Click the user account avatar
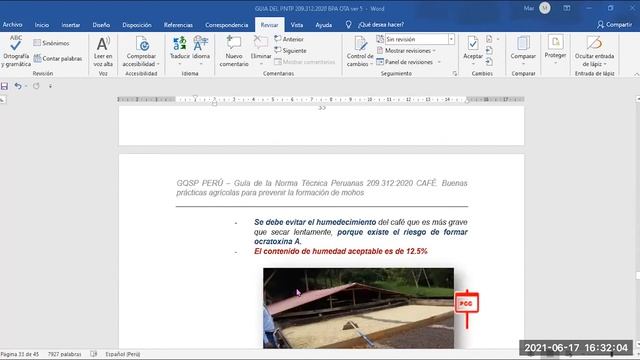This screenshot has width=640, height=360. coord(544,8)
